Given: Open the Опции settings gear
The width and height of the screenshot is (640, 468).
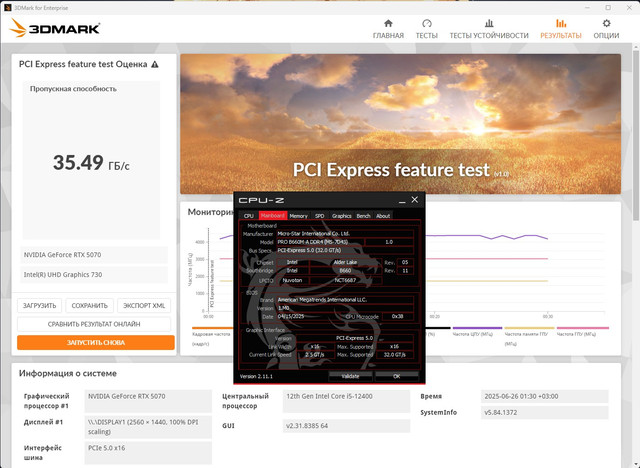Looking at the screenshot, I should [x=606, y=29].
